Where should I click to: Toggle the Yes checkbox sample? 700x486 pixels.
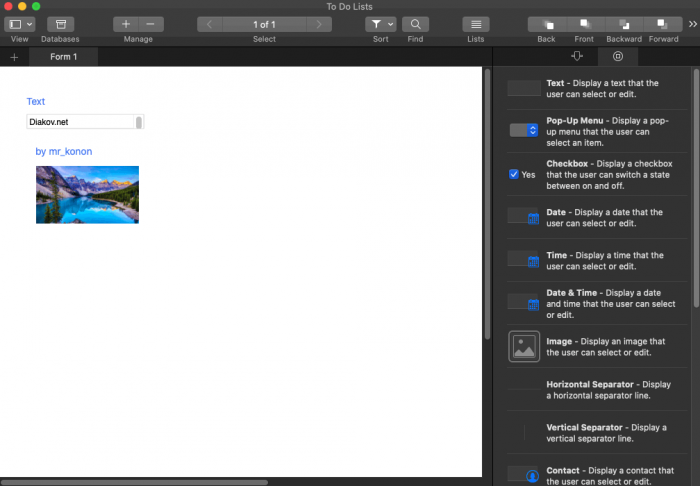pyautogui.click(x=514, y=174)
